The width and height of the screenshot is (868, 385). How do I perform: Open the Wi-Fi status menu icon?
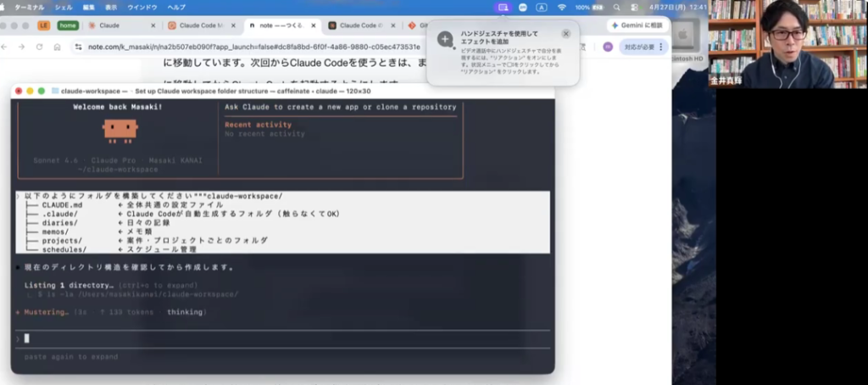(x=561, y=7)
